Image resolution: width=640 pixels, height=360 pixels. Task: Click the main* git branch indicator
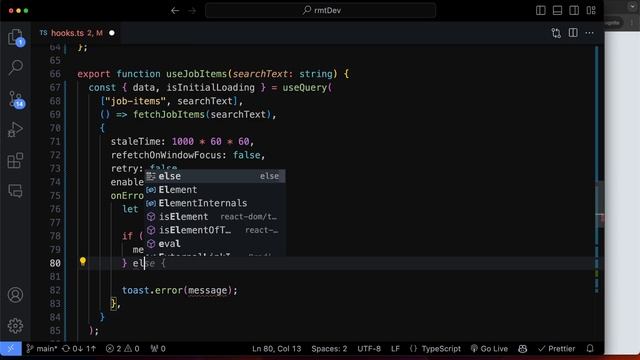[42, 349]
